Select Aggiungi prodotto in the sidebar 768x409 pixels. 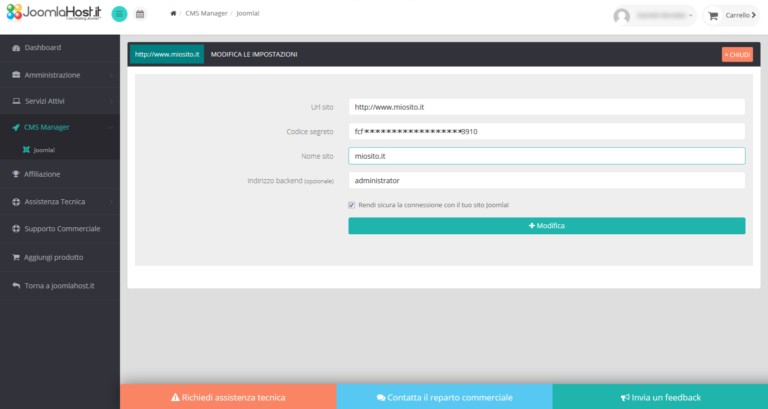(x=54, y=257)
